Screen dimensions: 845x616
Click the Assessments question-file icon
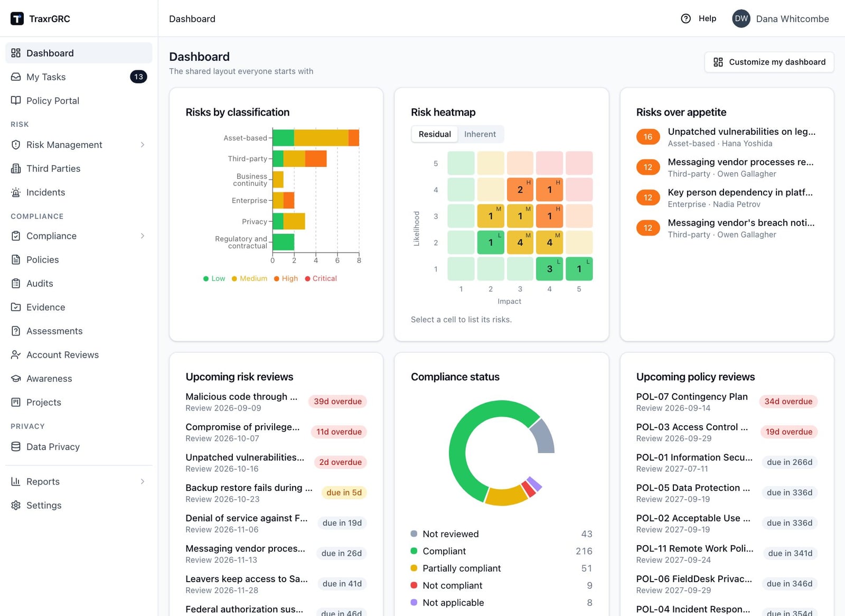click(x=16, y=331)
